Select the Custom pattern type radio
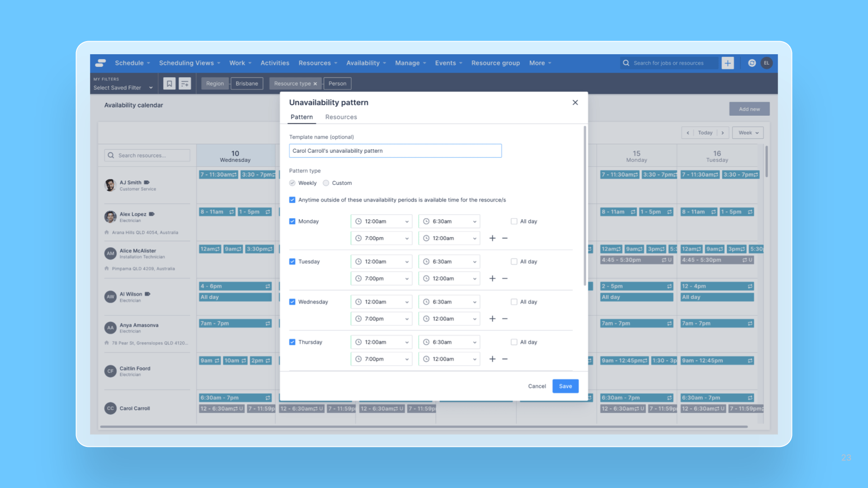 (x=326, y=183)
